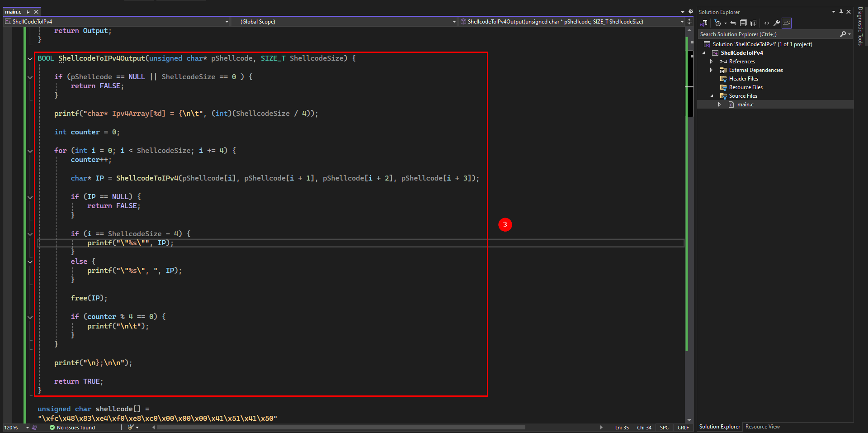This screenshot has width=868, height=433.
Task: Select the Header Files folder
Action: pos(743,79)
